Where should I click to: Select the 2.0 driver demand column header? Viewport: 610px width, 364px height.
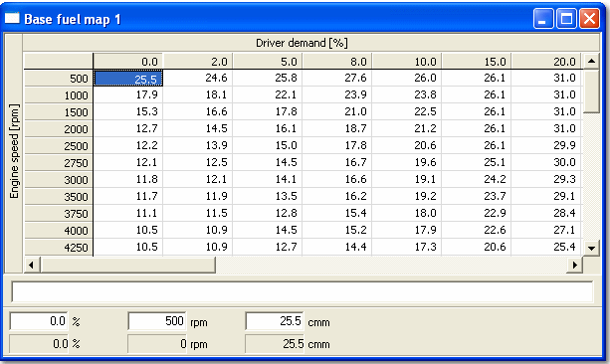198,62
